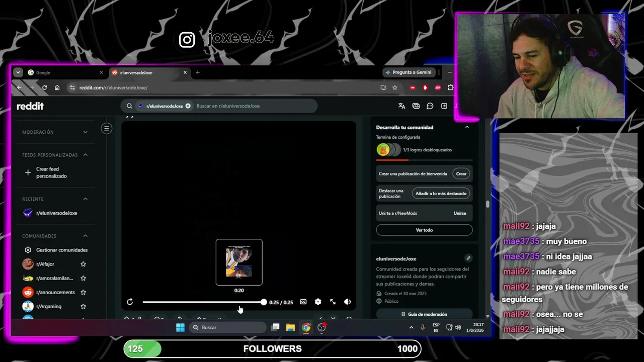This screenshot has height=362, width=644.
Task: Open the Guía de moderación button
Action: click(424, 314)
